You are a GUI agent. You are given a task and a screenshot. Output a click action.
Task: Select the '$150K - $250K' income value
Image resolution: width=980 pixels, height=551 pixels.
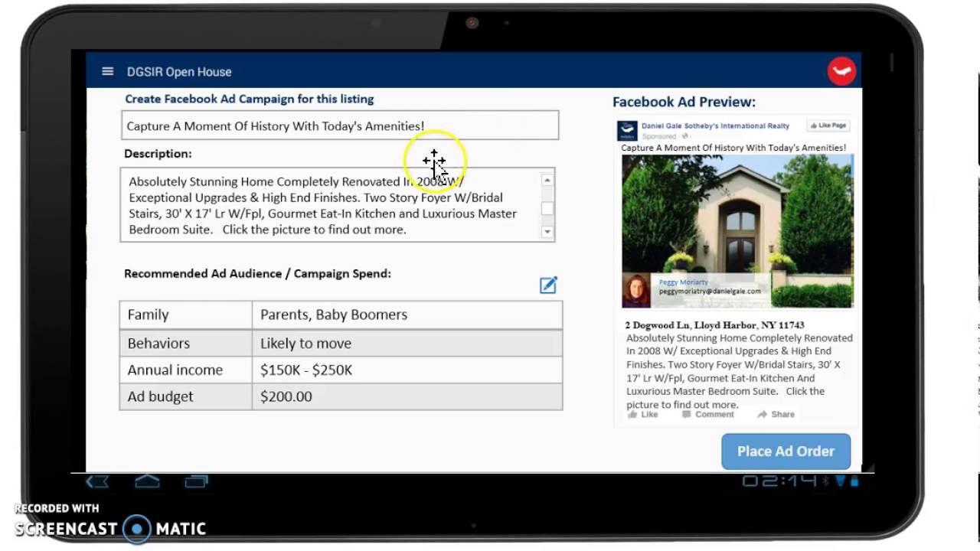[306, 370]
